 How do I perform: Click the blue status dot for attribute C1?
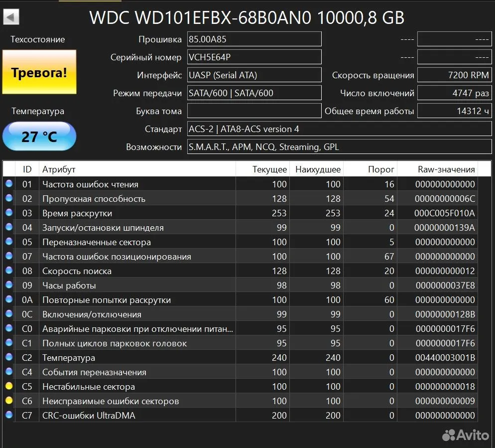coord(9,342)
